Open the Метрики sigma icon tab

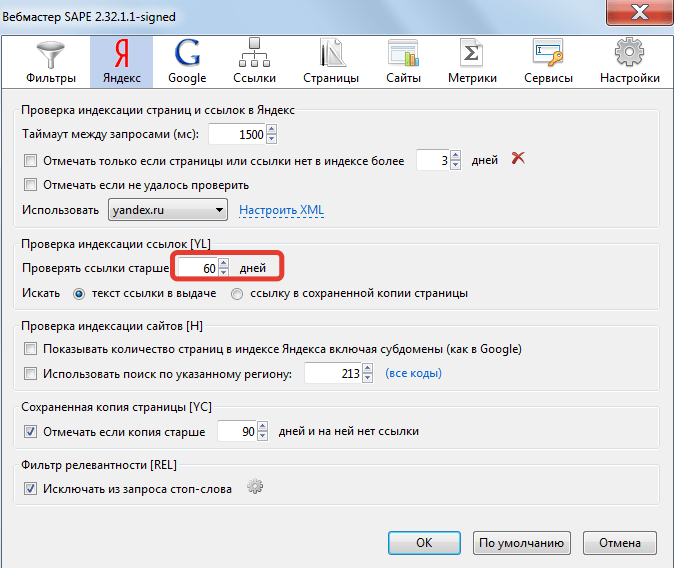pos(472,62)
